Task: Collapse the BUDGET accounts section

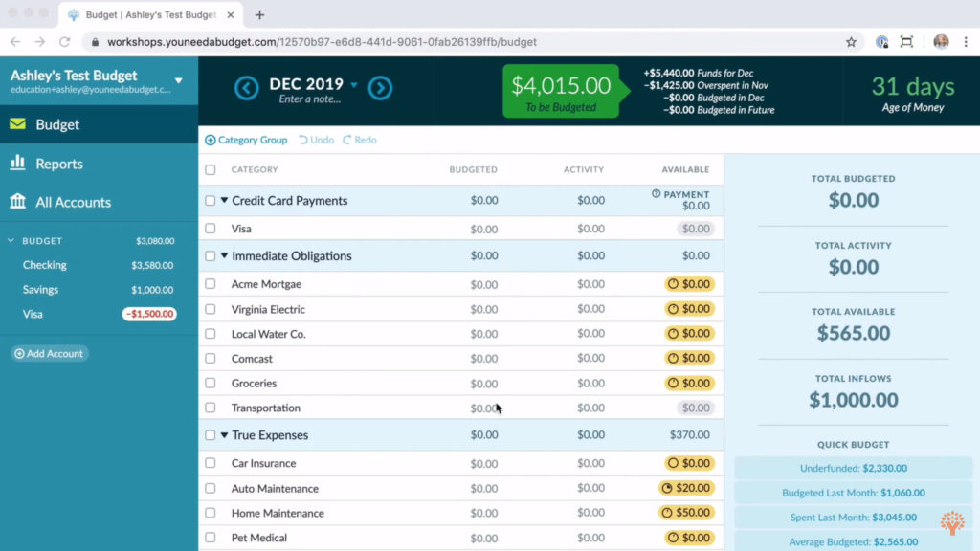Action: (x=11, y=240)
